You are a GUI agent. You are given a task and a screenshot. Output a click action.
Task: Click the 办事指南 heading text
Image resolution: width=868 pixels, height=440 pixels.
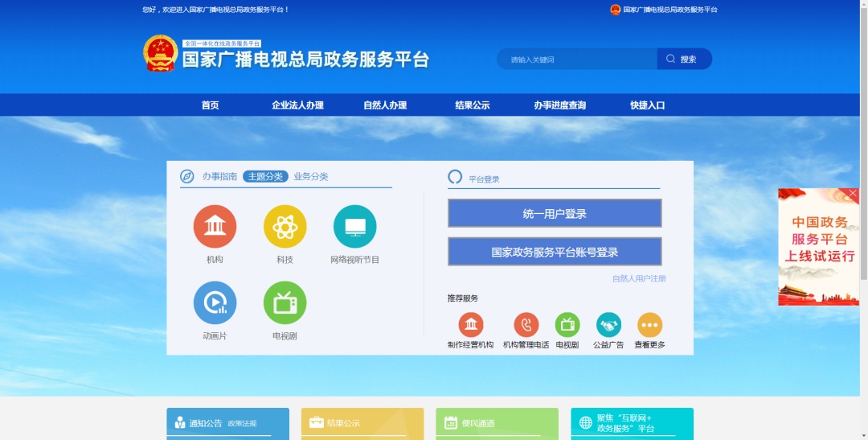pos(219,176)
